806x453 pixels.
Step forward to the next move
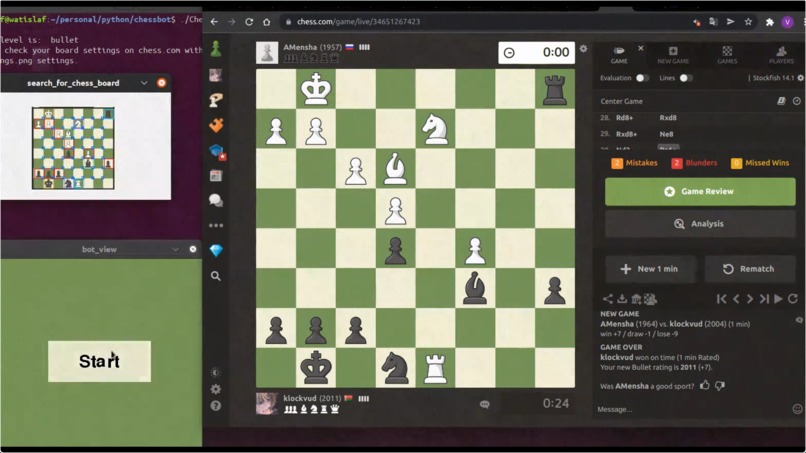point(750,299)
